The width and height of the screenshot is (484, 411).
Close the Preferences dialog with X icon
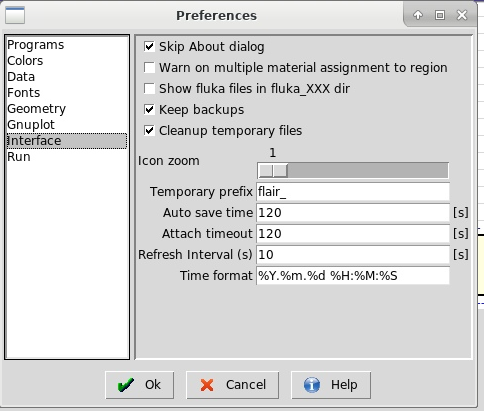coord(462,15)
